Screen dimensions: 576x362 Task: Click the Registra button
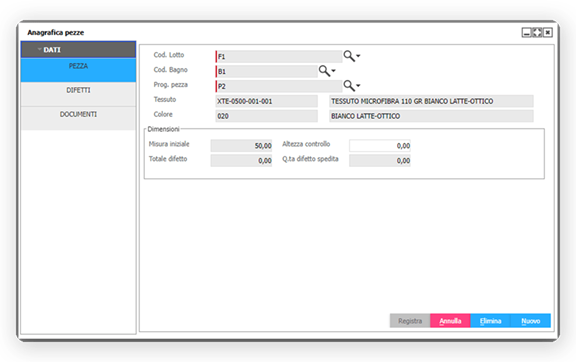click(410, 321)
